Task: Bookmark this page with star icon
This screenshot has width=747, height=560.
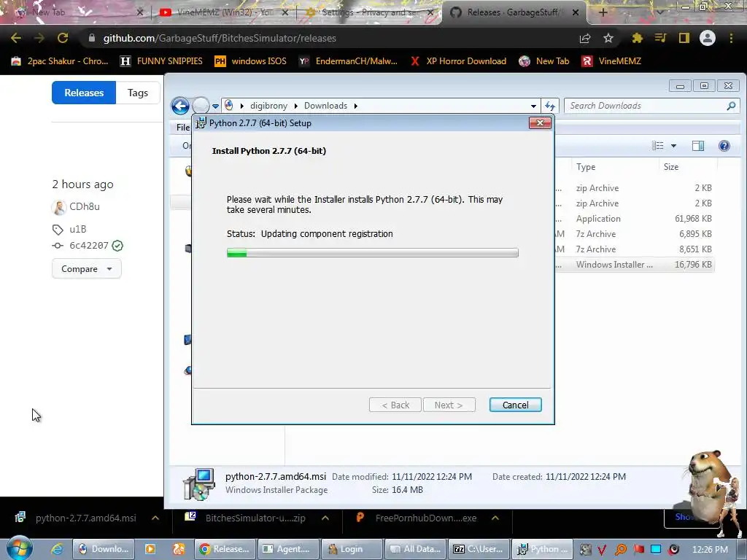Action: (608, 38)
